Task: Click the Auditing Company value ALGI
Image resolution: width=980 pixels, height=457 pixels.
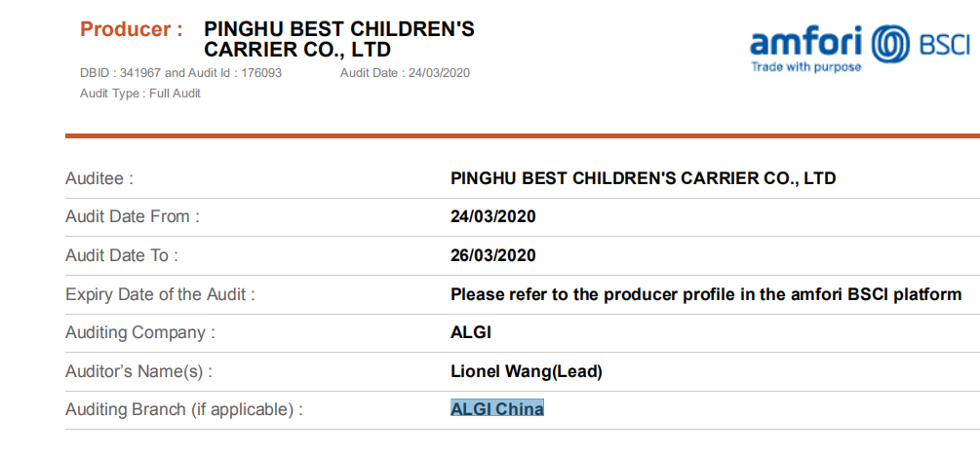Action: 471,332
